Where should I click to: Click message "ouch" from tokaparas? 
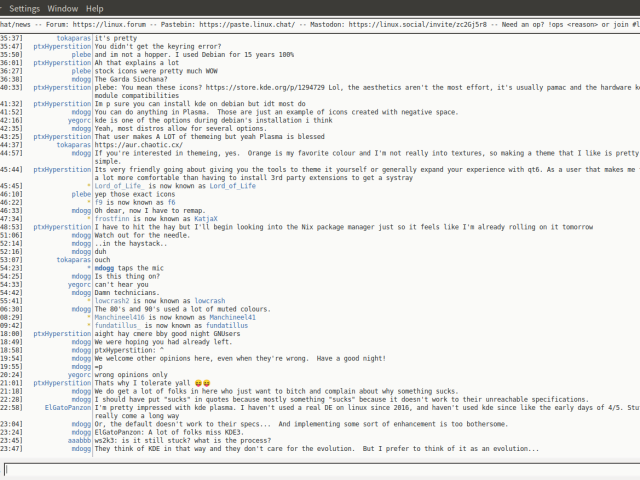point(102,260)
